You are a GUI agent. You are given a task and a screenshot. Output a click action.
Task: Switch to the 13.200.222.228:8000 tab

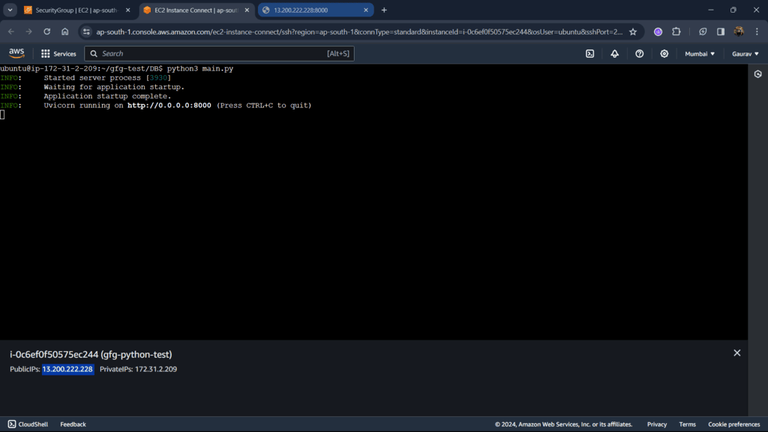pos(315,10)
